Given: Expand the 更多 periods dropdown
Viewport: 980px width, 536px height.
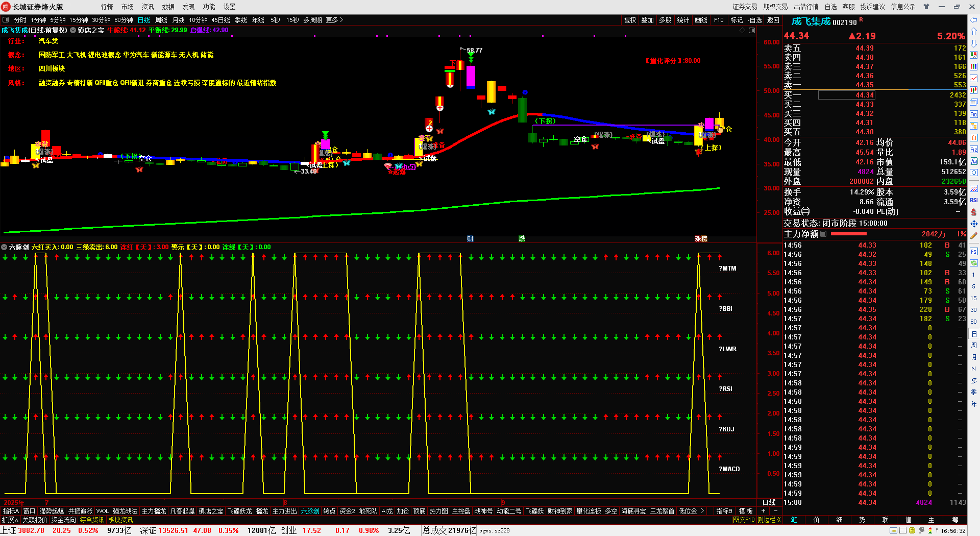Looking at the screenshot, I should [334, 20].
